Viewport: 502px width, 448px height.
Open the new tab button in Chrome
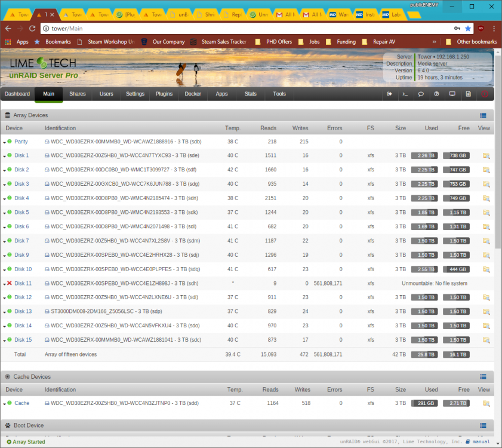click(414, 15)
